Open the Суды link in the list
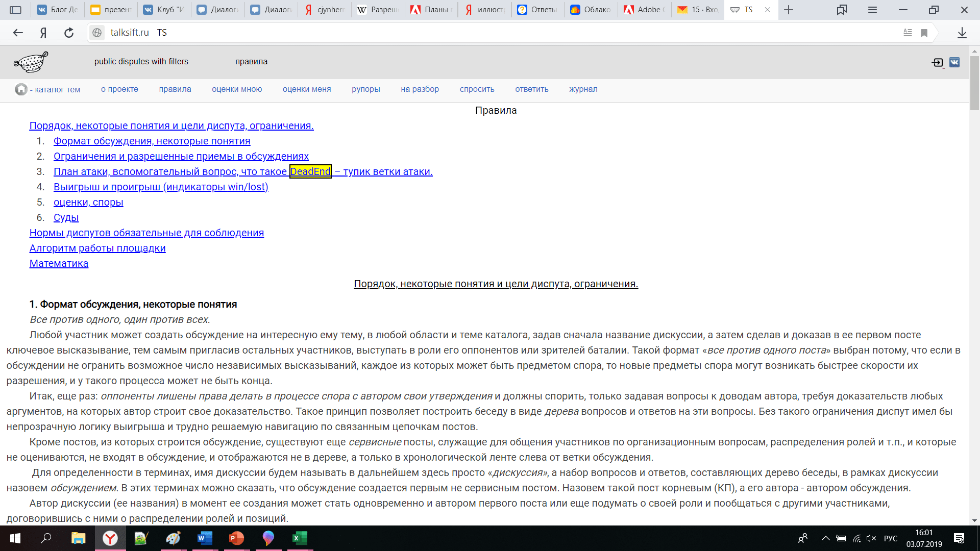The height and width of the screenshot is (551, 980). pos(66,218)
